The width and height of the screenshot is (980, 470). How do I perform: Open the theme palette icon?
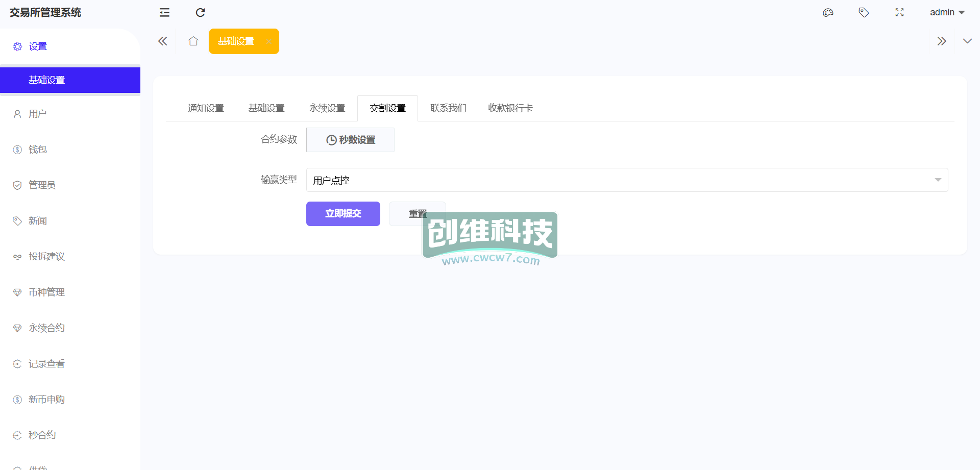tap(828, 13)
